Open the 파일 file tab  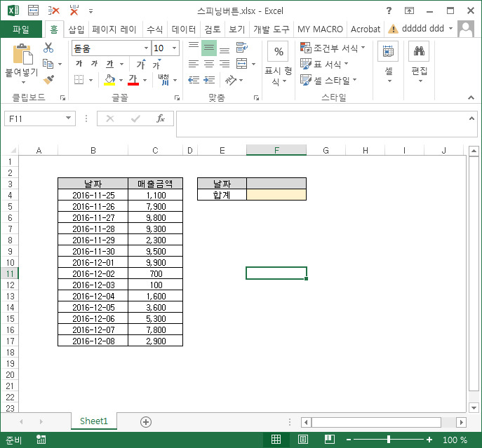click(x=21, y=29)
